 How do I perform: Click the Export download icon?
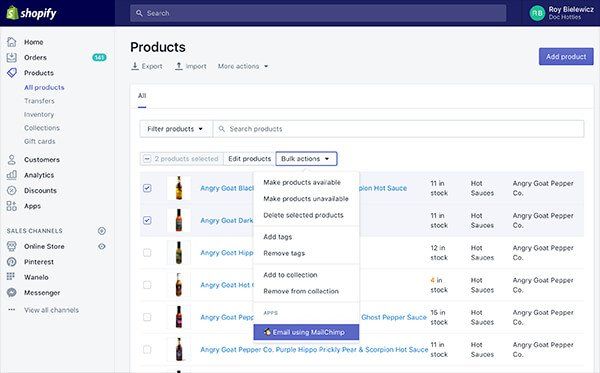coord(135,66)
